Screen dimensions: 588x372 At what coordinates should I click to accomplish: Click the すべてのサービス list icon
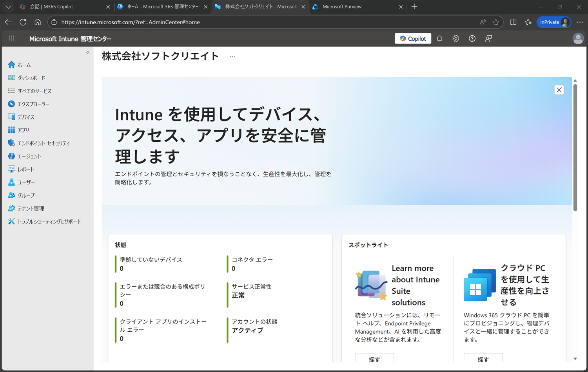tap(11, 91)
